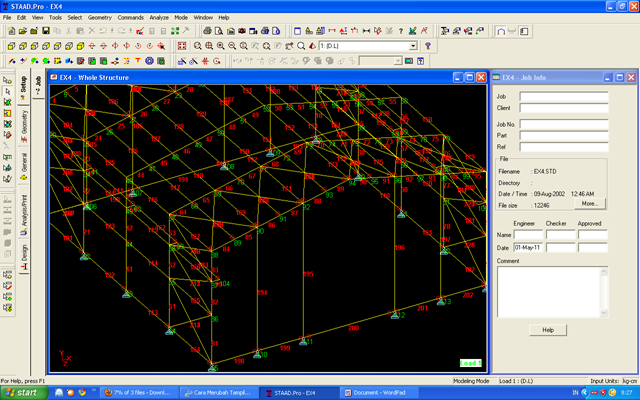640x400 pixels.
Task: Switch to Cara Merubah Tampil... taskbar item
Action: (220, 393)
